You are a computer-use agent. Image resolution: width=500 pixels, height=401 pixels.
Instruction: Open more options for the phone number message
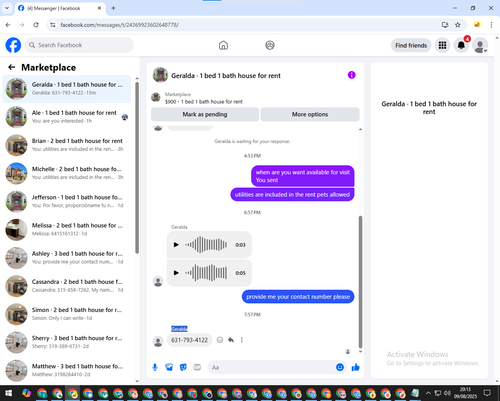(x=242, y=340)
